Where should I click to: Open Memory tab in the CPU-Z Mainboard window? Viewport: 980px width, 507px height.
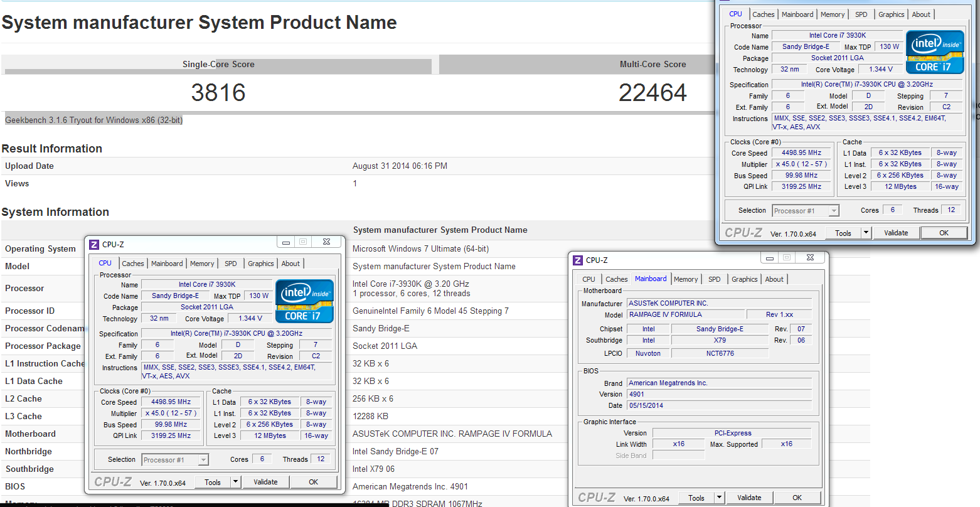686,279
